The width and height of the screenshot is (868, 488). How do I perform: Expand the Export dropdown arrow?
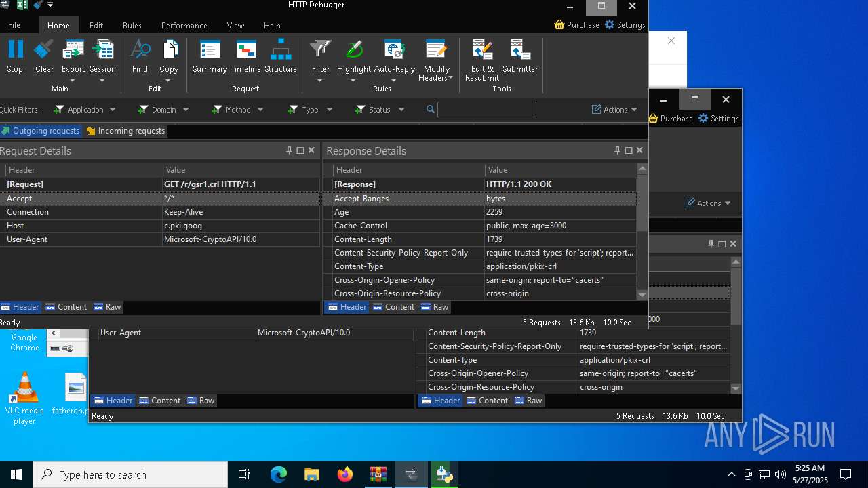point(73,81)
